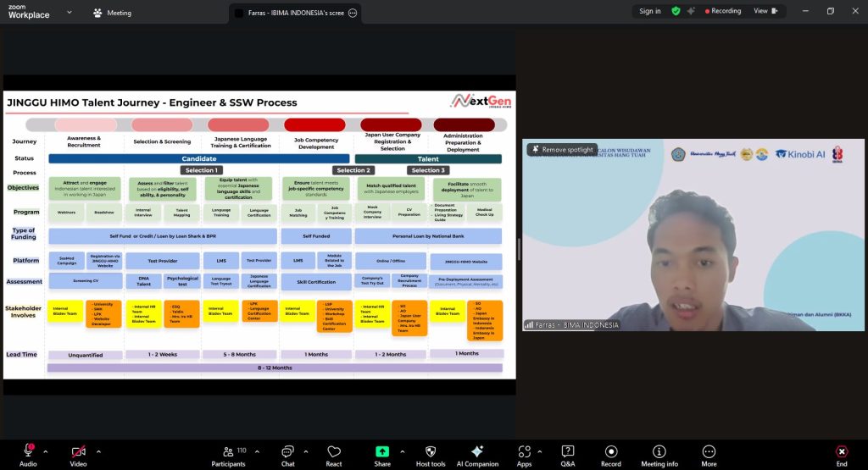This screenshot has width=868, height=470.
Task: Open Meeting info
Action: 659,451
